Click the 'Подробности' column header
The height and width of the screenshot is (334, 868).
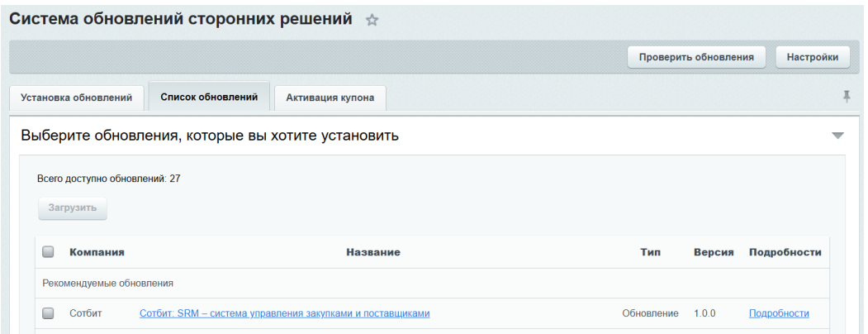785,253
